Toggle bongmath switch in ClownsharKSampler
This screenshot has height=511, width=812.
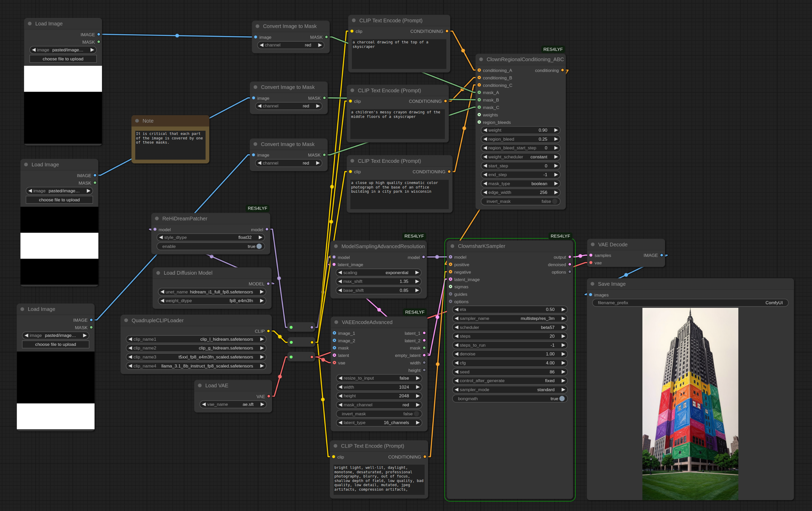[x=562, y=399]
